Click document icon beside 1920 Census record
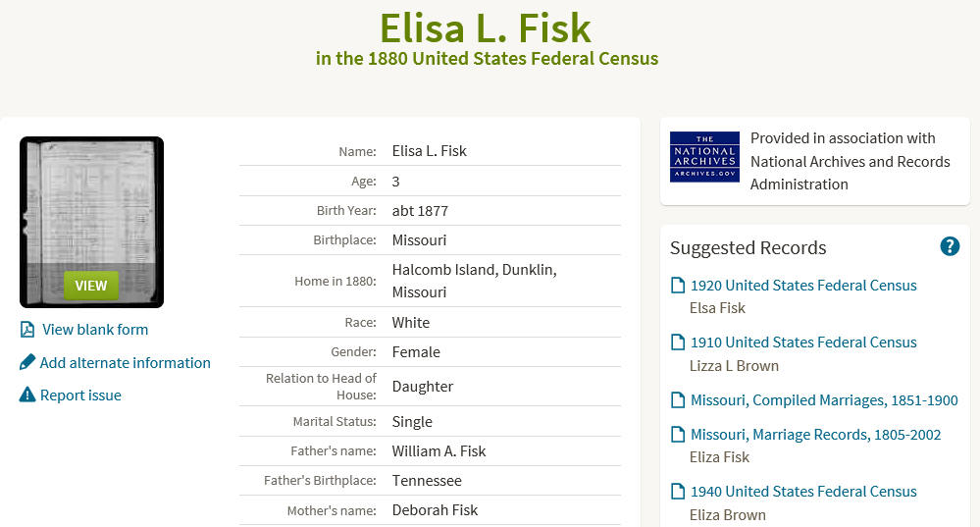Screen dimensions: 980x527 (x=678, y=285)
